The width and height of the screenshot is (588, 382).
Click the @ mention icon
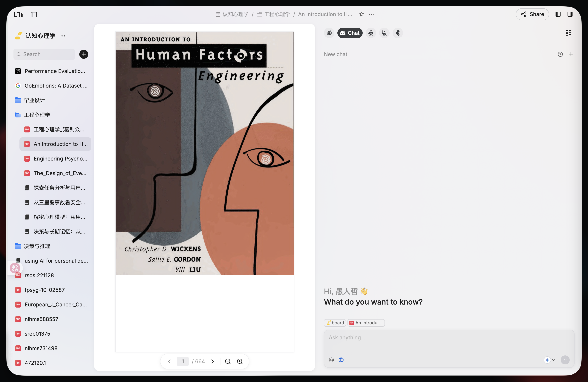(331, 360)
